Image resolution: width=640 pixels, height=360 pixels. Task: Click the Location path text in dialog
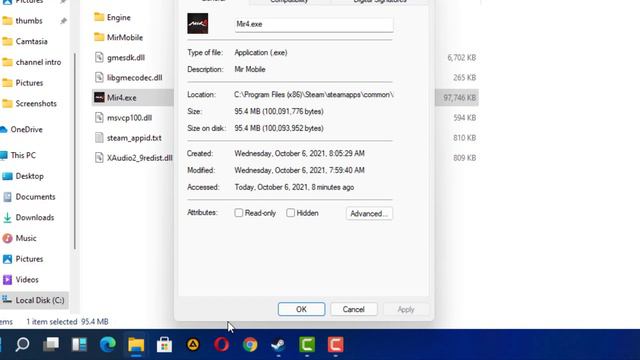point(313,95)
